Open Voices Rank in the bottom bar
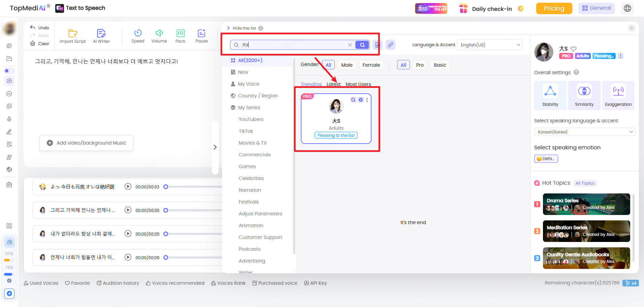 (228, 283)
